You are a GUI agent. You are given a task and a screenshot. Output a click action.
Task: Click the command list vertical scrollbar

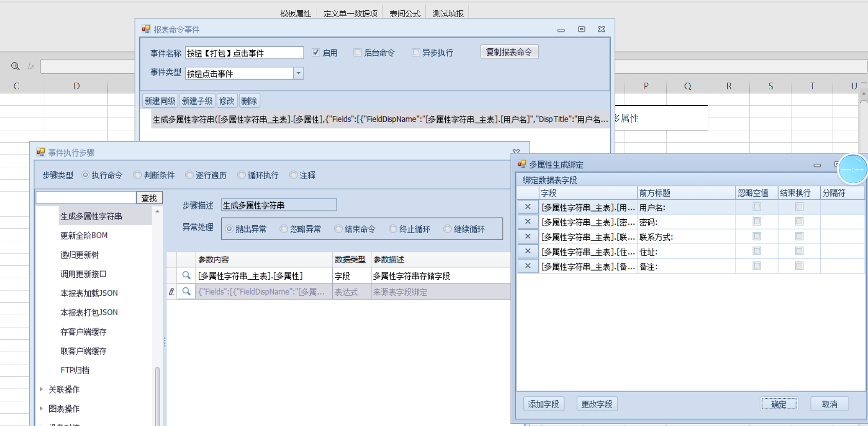point(157,390)
